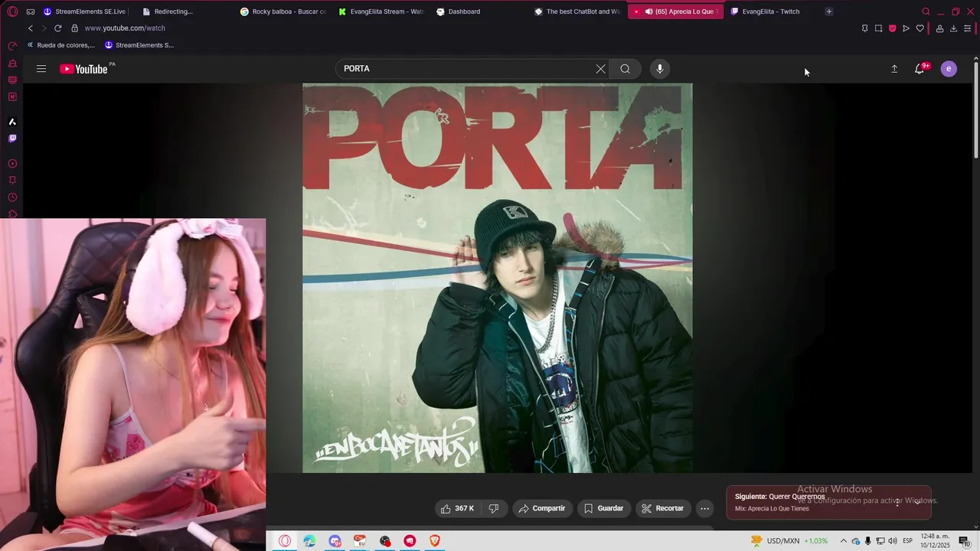Image resolution: width=980 pixels, height=551 pixels.
Task: Open the Opera main menu logo
Action: click(x=12, y=11)
